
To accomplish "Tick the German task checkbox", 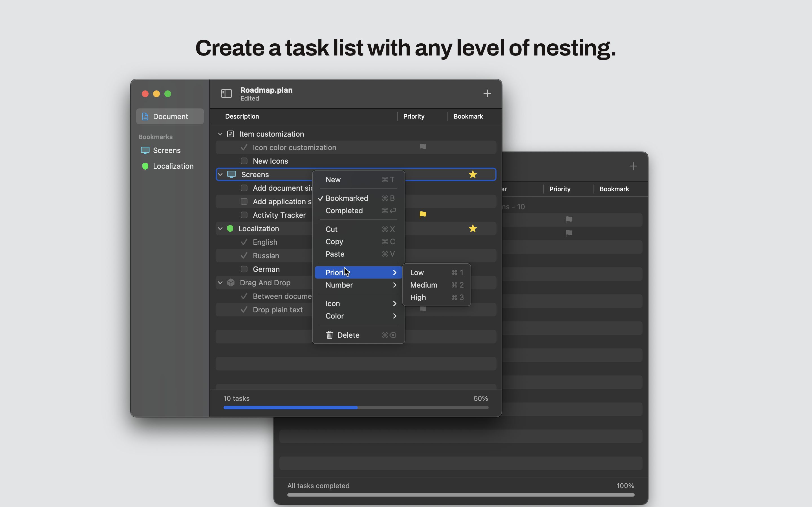I will (x=244, y=269).
